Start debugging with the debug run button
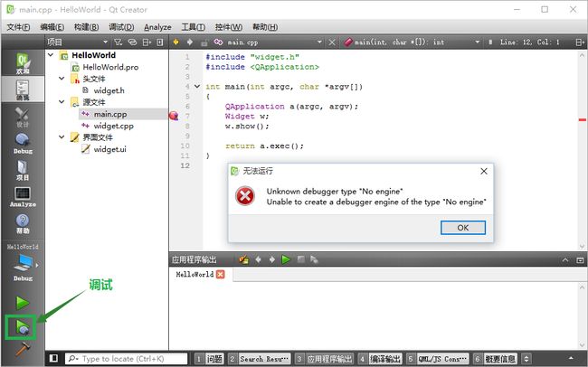Screen dimensions: 588x367 [21, 327]
